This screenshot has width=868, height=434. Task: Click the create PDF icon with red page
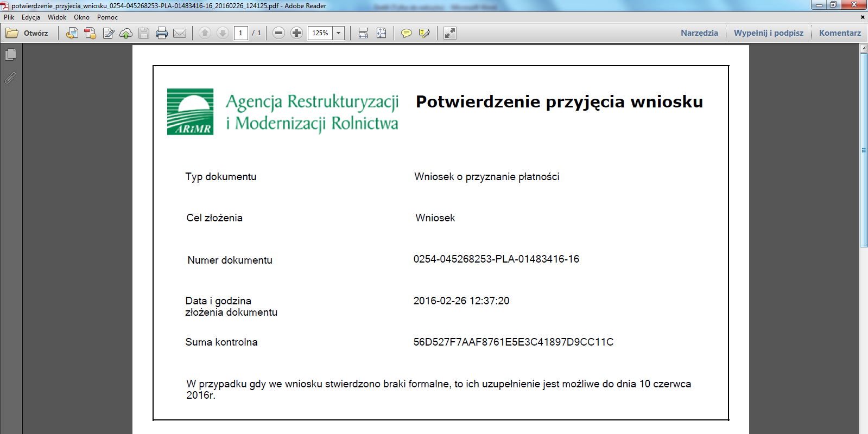click(x=90, y=33)
